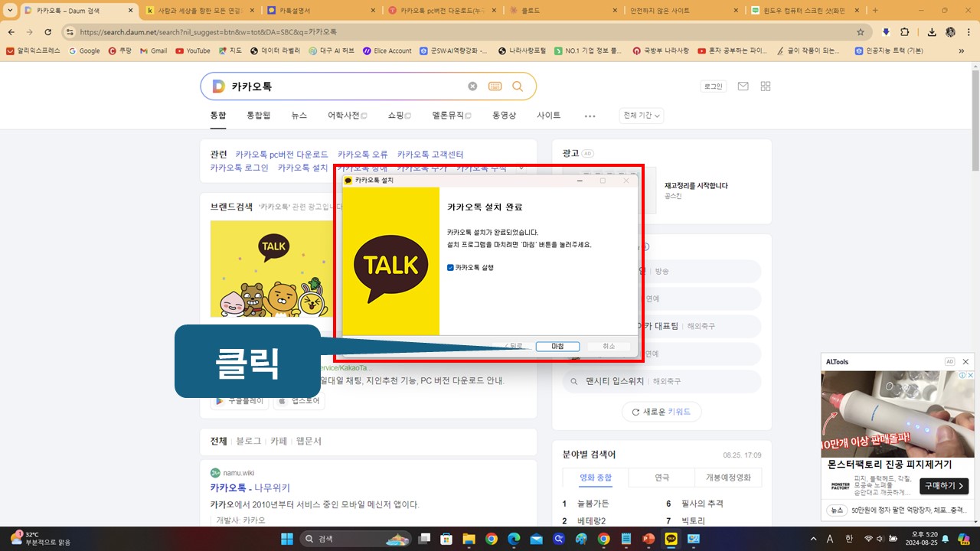This screenshot has height=551, width=980.
Task: Close the ALTools ad popup
Action: [x=965, y=362]
